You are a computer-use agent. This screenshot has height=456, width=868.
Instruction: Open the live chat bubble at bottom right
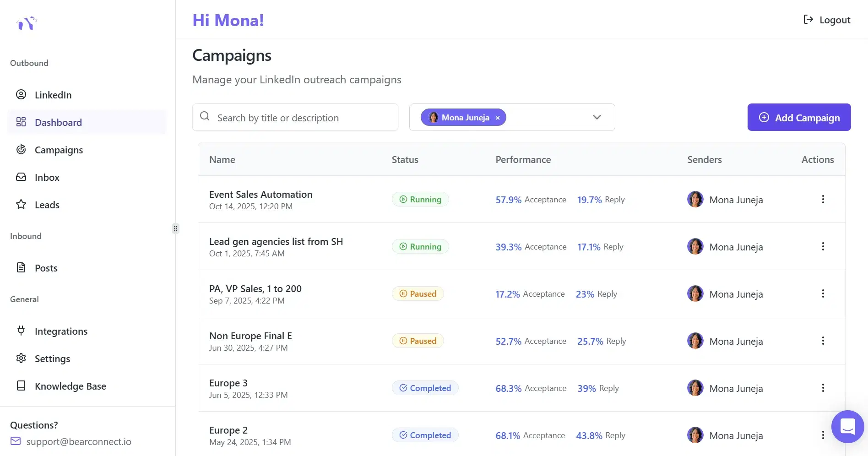click(x=847, y=426)
